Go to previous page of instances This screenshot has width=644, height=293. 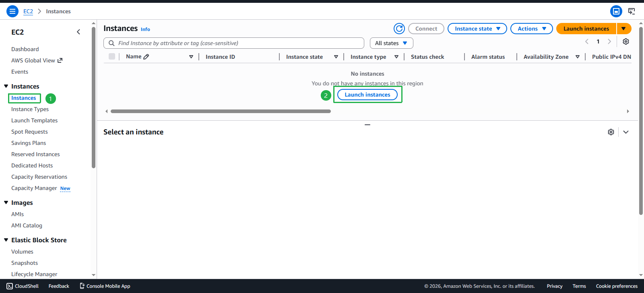pyautogui.click(x=587, y=41)
